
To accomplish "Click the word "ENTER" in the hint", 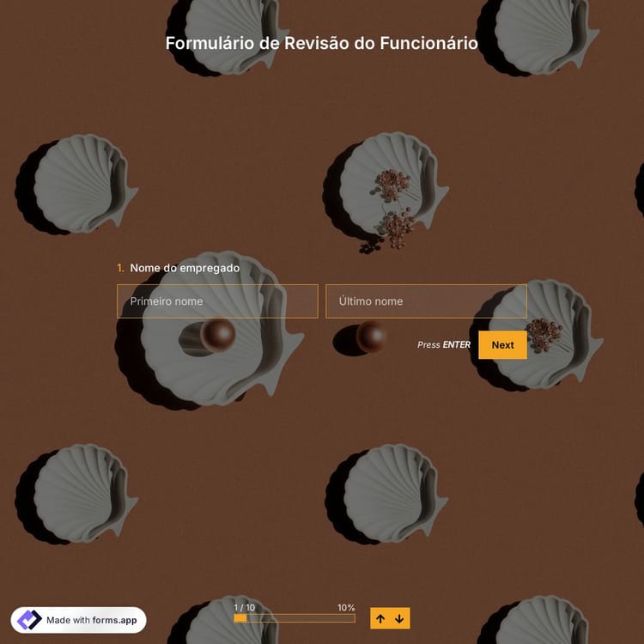I will click(456, 345).
